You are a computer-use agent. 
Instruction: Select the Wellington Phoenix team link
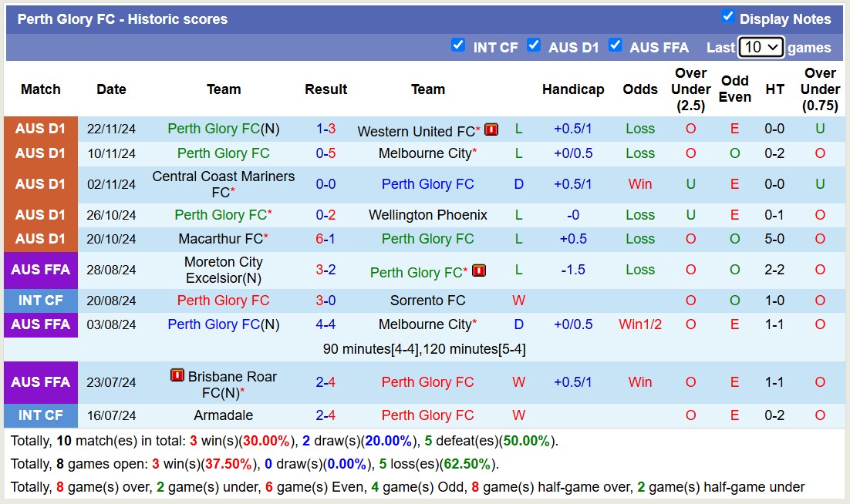pyautogui.click(x=428, y=214)
